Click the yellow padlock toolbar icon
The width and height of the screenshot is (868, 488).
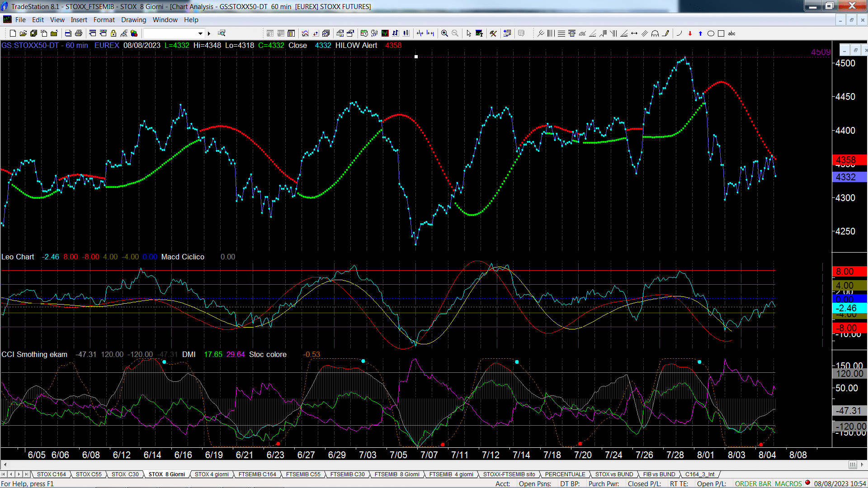point(113,33)
